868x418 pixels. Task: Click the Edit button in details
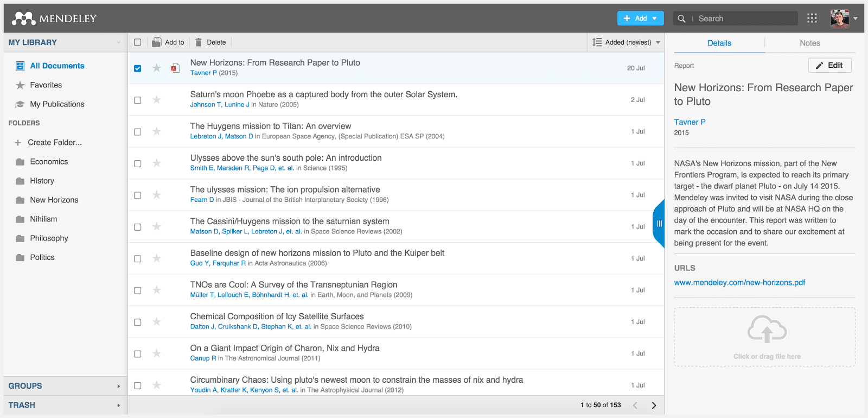830,65
